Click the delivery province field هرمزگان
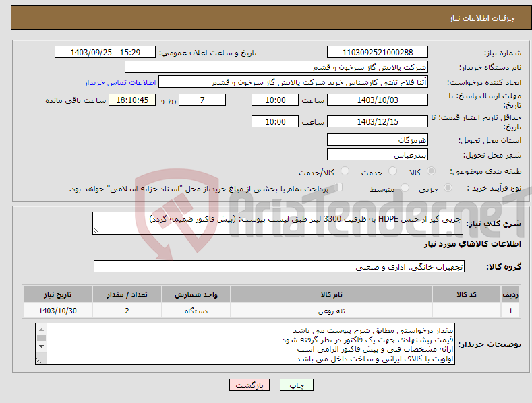The width and height of the screenshot is (532, 403). [x=378, y=139]
